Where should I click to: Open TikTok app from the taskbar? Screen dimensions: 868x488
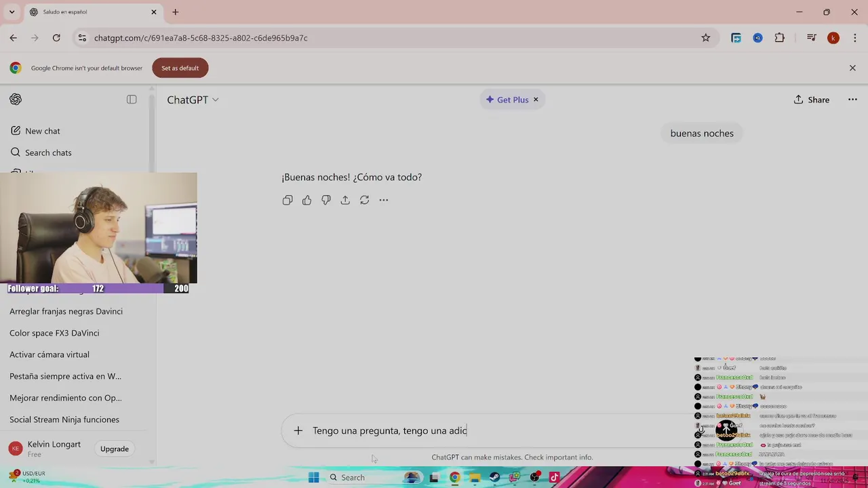tap(554, 478)
